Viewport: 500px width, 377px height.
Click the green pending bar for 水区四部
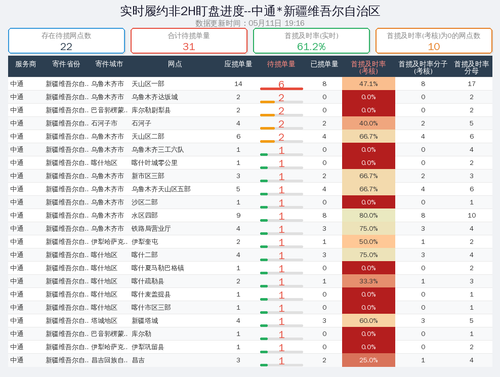pyautogui.click(x=264, y=220)
